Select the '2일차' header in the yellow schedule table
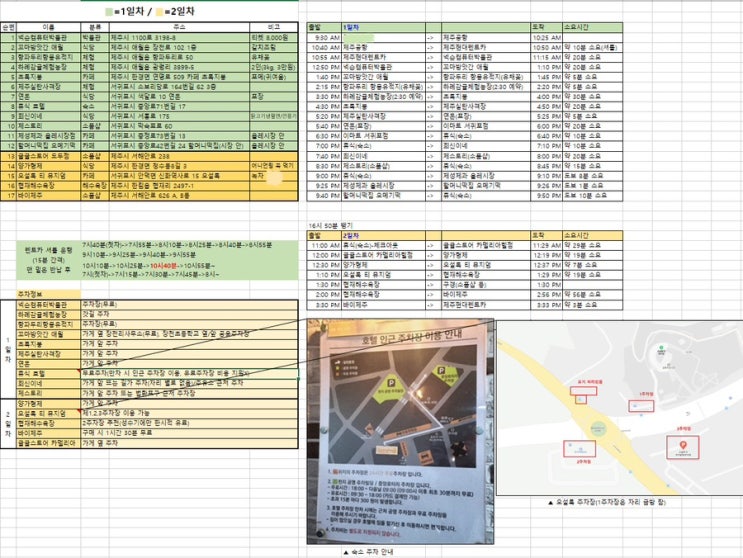This screenshot has height=558, width=743. coord(383,235)
